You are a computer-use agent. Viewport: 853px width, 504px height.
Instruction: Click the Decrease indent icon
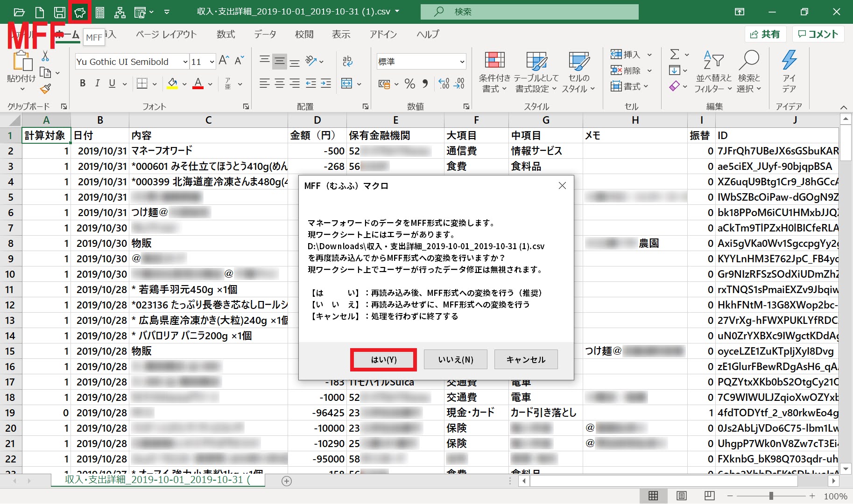[x=311, y=84]
